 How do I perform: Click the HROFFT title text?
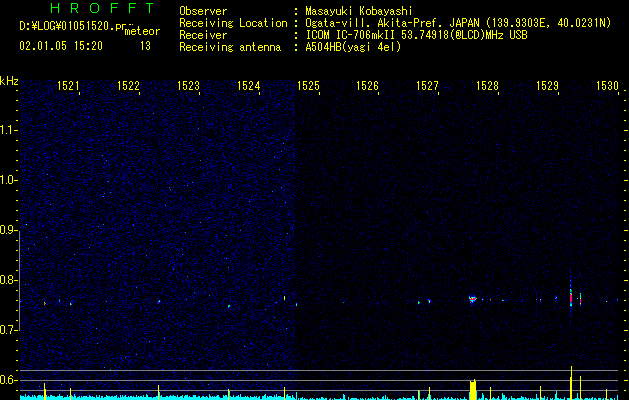(x=102, y=8)
